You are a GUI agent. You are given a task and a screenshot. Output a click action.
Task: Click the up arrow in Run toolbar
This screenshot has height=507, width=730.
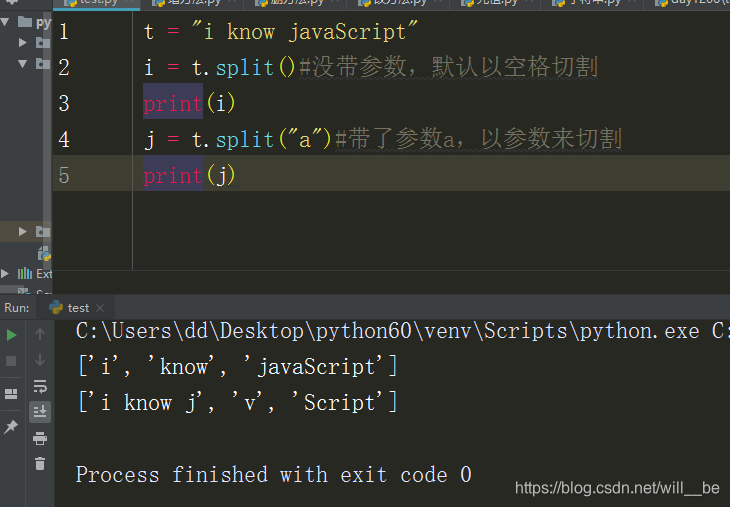(40, 334)
